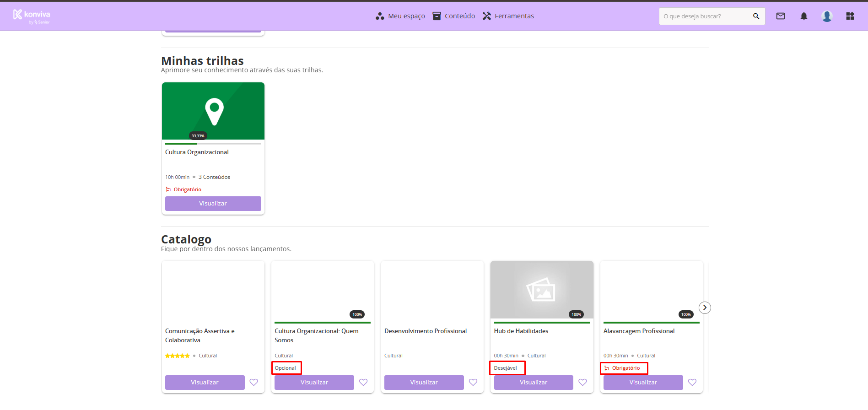Image resolution: width=868 pixels, height=410 pixels.
Task: Click the search input field
Action: pyautogui.click(x=705, y=16)
